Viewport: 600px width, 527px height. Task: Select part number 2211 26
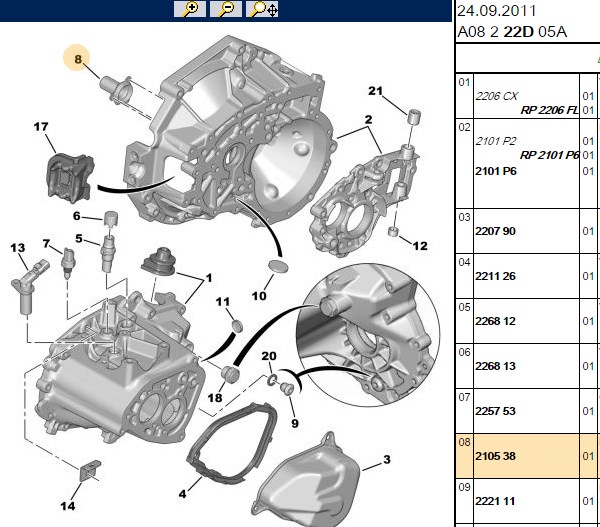click(495, 276)
